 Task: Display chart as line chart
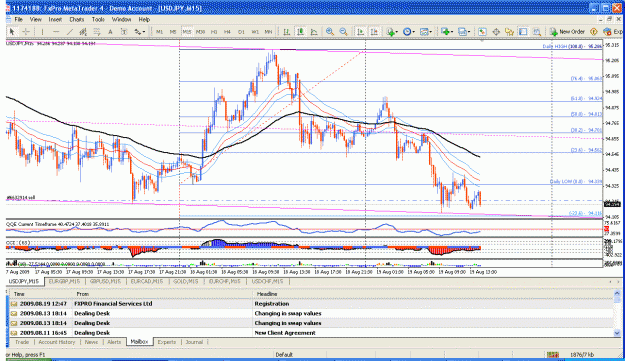[x=314, y=31]
